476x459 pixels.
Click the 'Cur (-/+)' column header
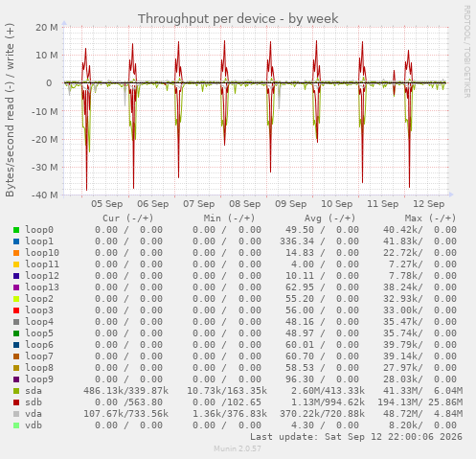[128, 218]
